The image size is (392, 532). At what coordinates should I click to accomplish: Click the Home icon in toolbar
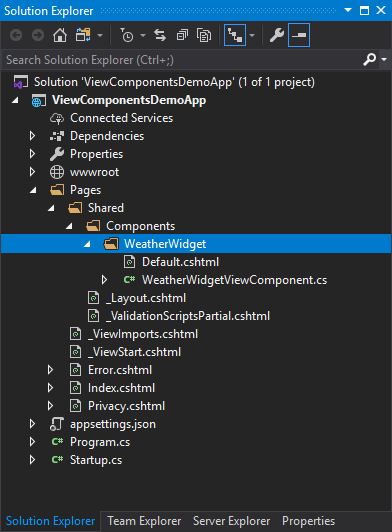pos(60,35)
